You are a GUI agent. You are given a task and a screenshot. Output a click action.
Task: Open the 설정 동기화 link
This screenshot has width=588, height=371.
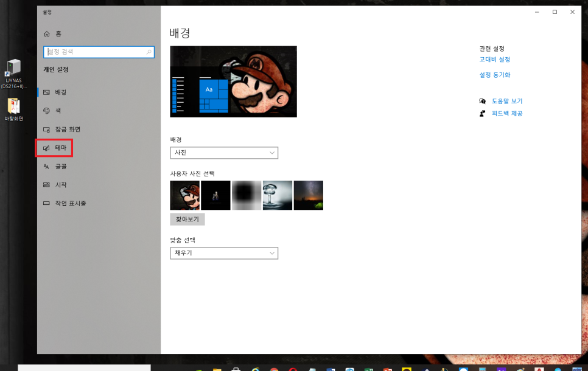495,75
